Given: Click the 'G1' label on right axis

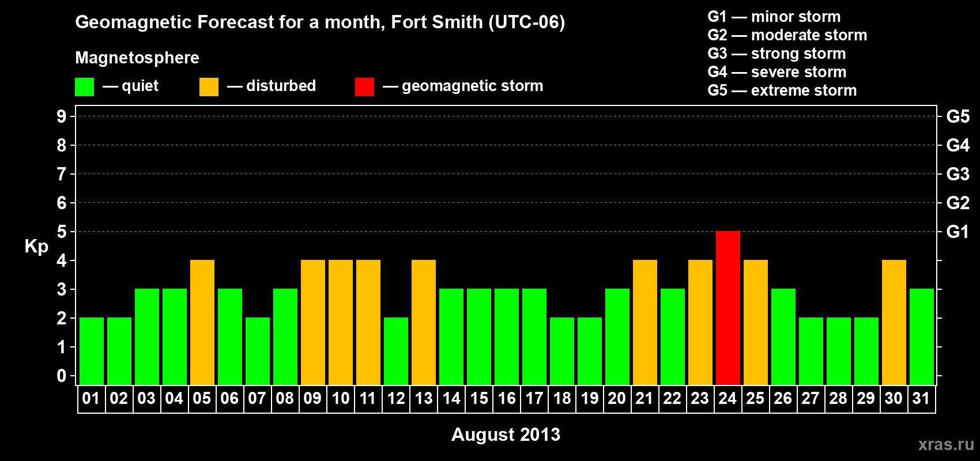Looking at the screenshot, I should (x=958, y=232).
